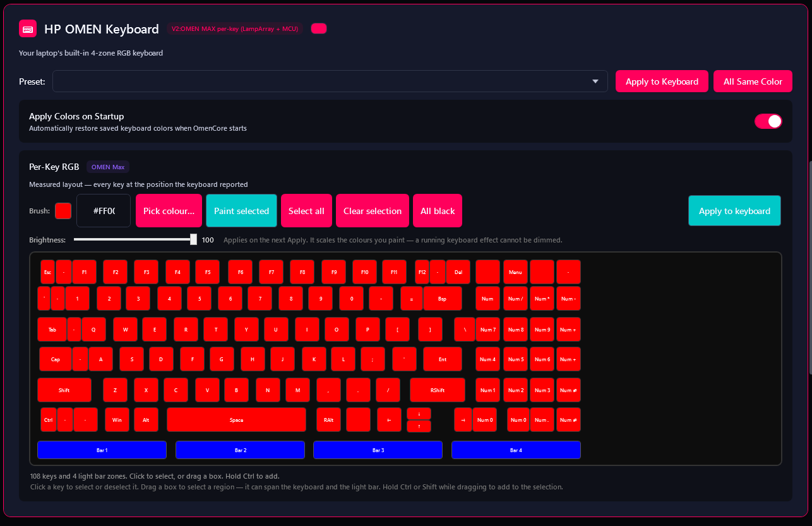812x526 pixels.
Task: Select the P key
Action: [x=367, y=330]
